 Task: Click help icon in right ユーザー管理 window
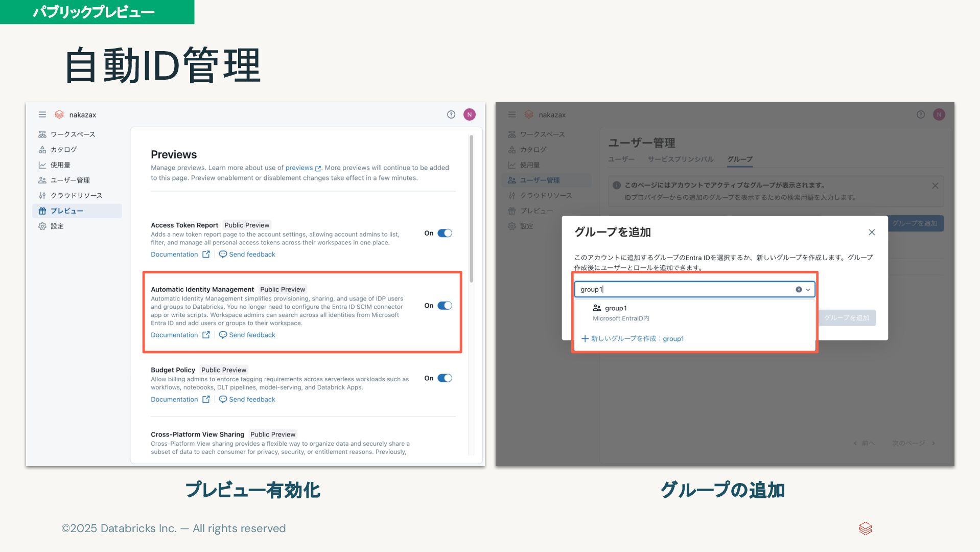[921, 114]
